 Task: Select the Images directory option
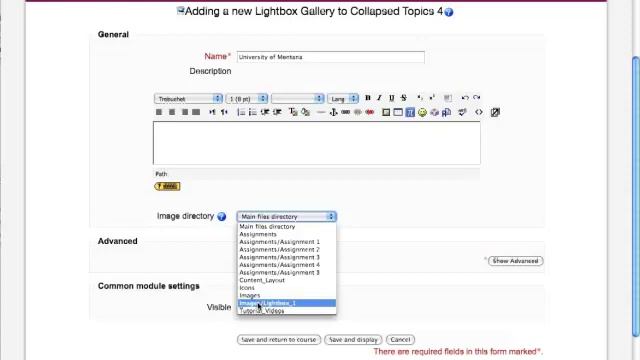(x=287, y=296)
